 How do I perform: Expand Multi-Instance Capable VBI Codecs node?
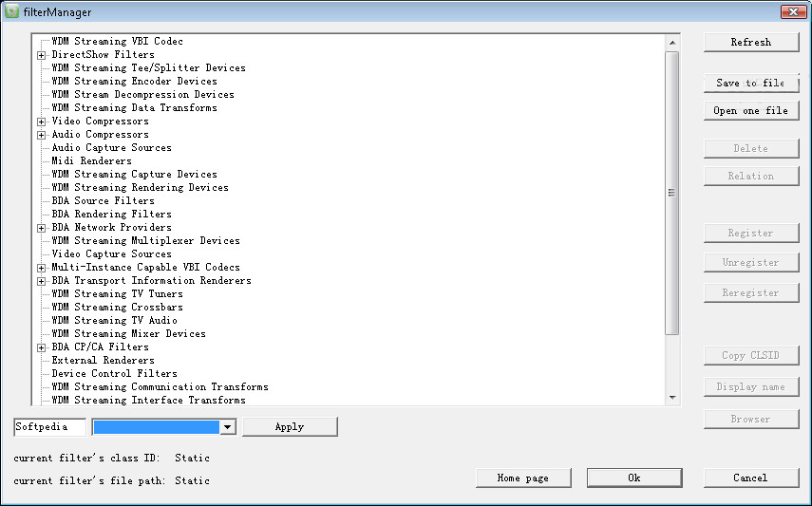(41, 268)
